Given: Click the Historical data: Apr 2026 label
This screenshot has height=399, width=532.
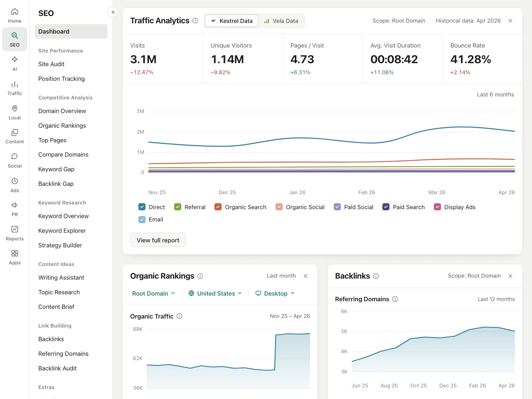Looking at the screenshot, I should point(468,21).
